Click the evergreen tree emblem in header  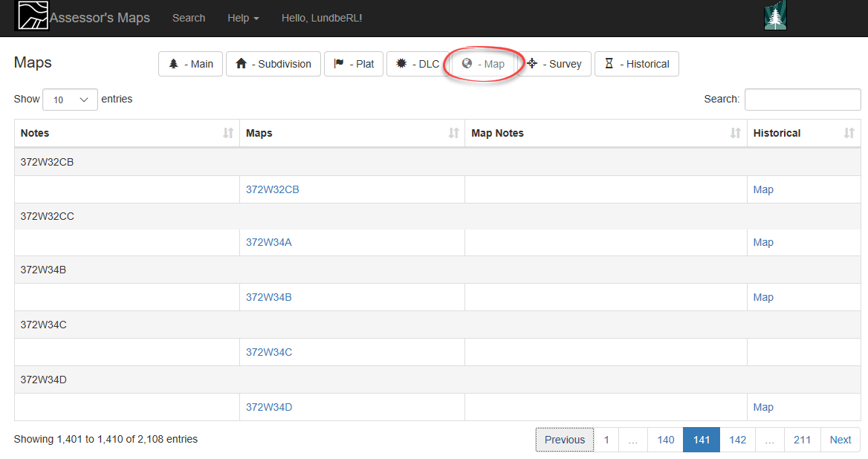click(776, 16)
